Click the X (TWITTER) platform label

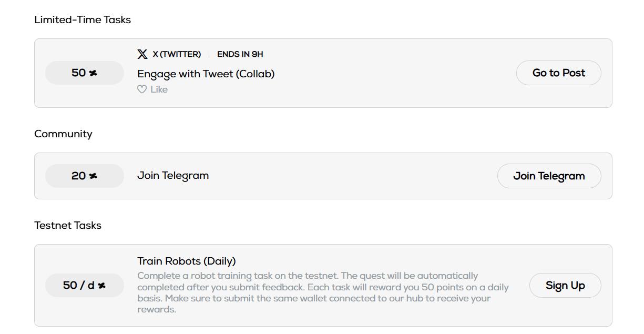click(x=177, y=54)
